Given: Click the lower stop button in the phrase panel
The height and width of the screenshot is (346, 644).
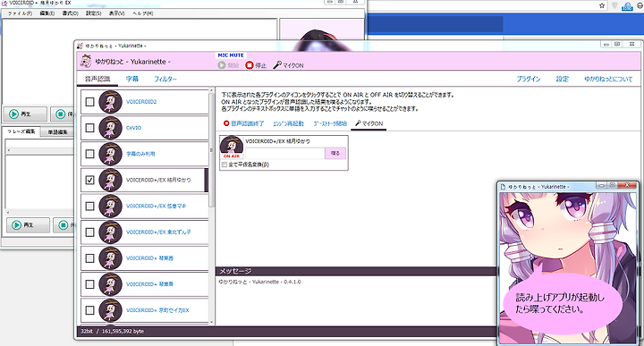Looking at the screenshot, I should [x=64, y=225].
